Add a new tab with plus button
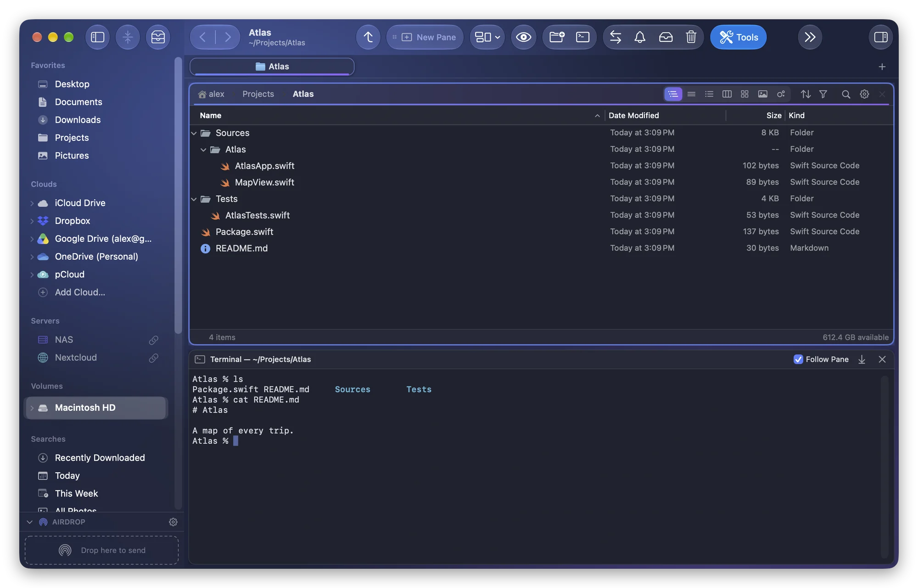Viewport: 918px width, 588px height. coord(882,67)
